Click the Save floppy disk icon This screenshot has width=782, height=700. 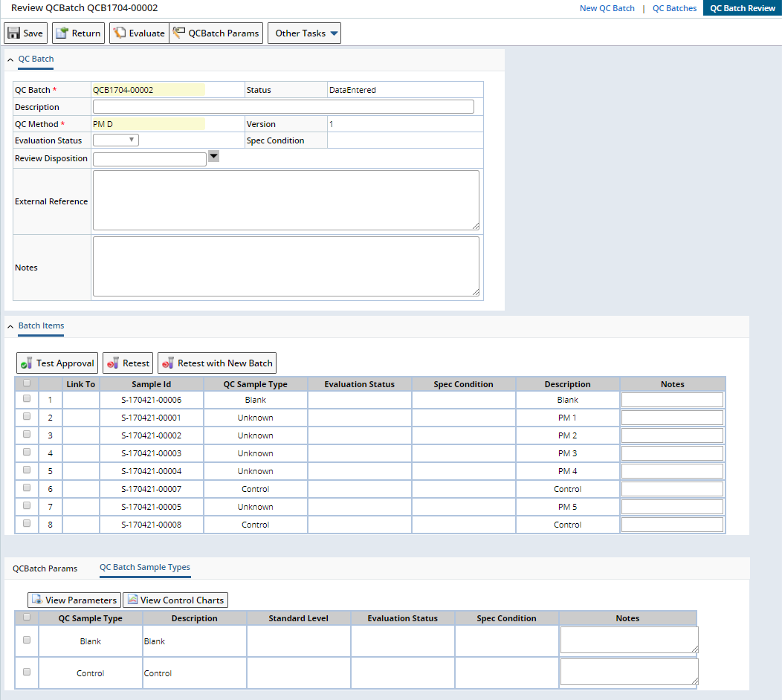tap(14, 33)
